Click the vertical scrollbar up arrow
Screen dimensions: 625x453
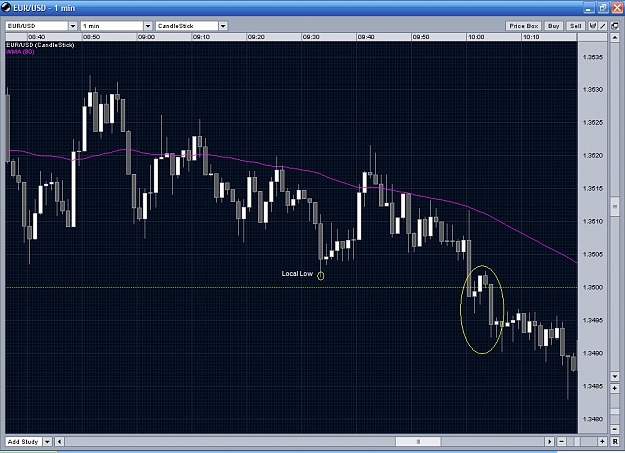pyautogui.click(x=615, y=38)
